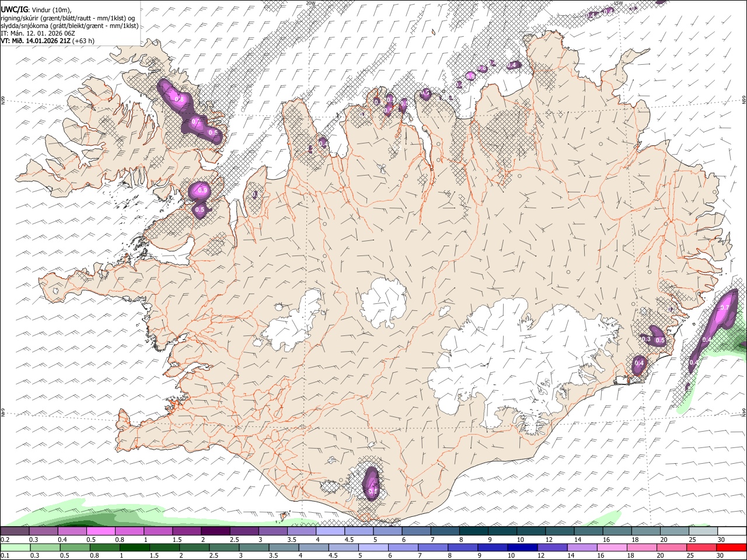The width and height of the screenshot is (747, 560).
Task: Select the '25' label in upper legend row
Action: [x=693, y=540]
